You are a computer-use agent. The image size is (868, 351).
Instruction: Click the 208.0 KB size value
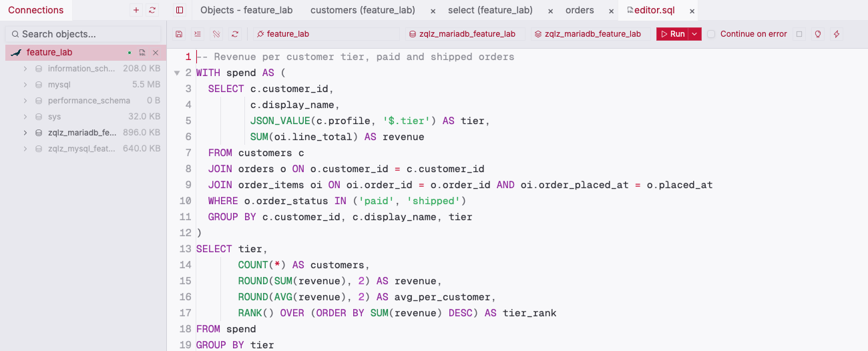(142, 69)
